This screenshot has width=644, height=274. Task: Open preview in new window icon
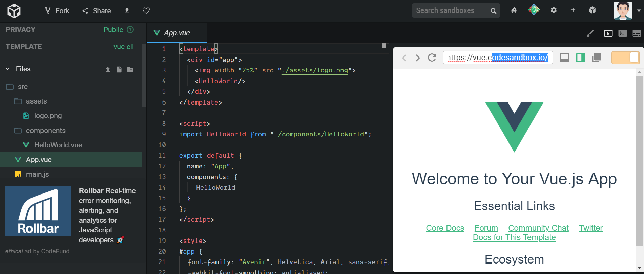(x=597, y=58)
